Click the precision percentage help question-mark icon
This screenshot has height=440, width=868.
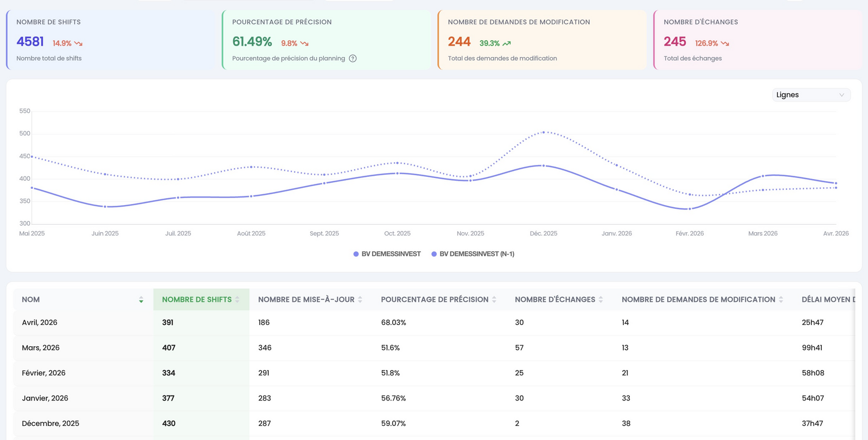click(353, 59)
